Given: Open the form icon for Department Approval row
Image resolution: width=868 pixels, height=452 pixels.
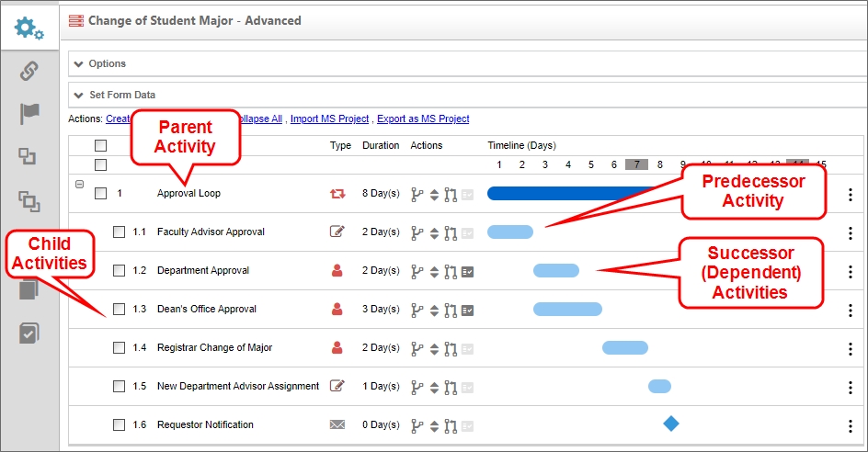Looking at the screenshot, I should [x=467, y=271].
